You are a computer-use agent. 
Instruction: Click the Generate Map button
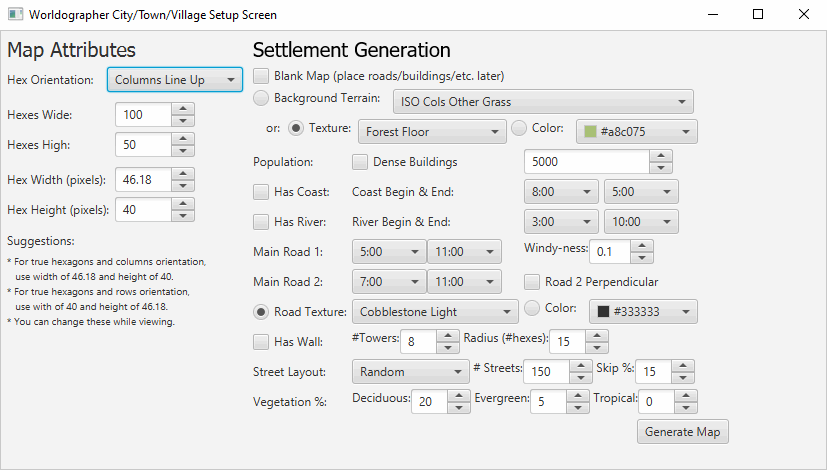pyautogui.click(x=682, y=432)
